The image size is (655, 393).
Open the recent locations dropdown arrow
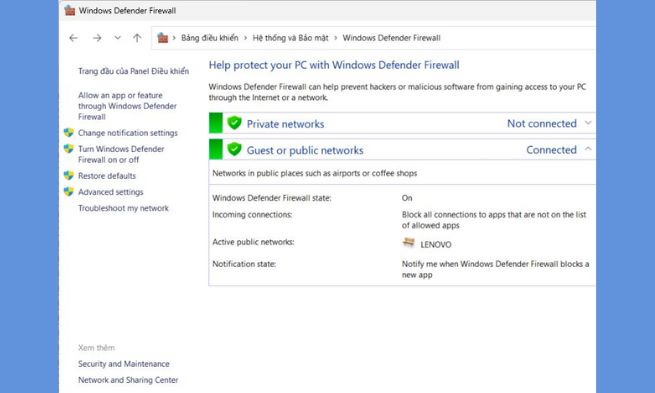tap(117, 38)
